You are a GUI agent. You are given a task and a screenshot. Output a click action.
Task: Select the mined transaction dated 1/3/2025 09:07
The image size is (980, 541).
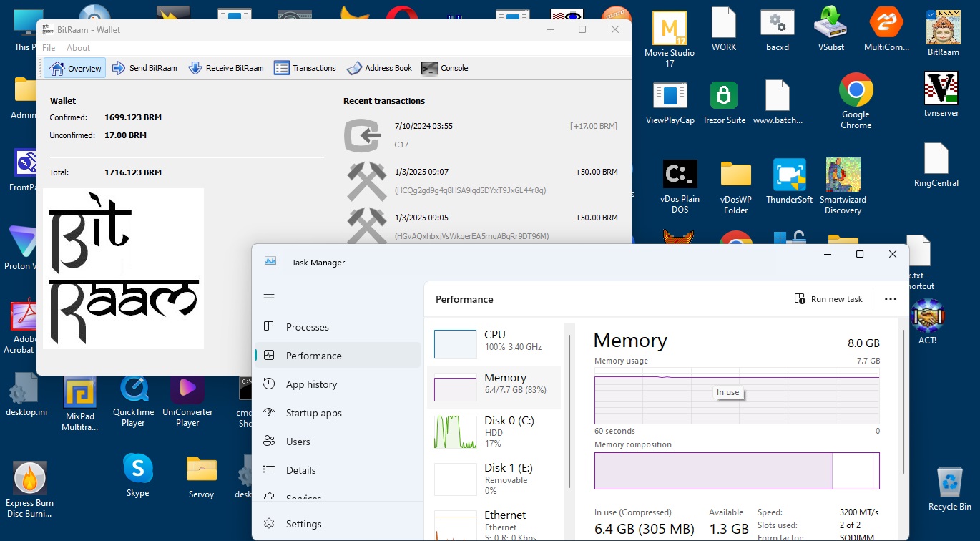[x=481, y=181]
